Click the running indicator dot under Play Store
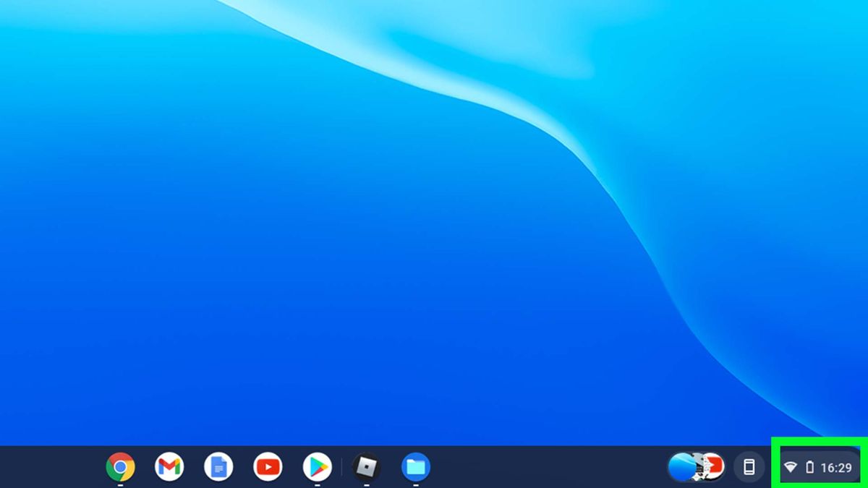Image resolution: width=868 pixels, height=488 pixels. pyautogui.click(x=316, y=484)
